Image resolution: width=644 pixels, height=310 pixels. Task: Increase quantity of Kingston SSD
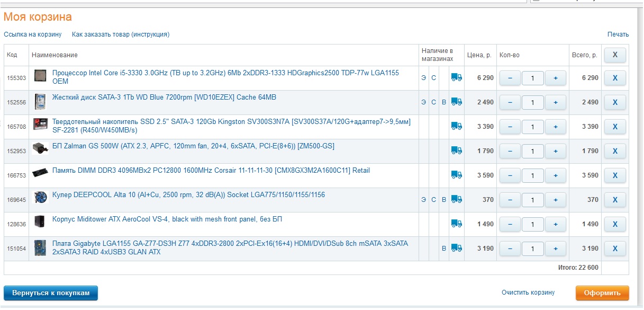[556, 127]
